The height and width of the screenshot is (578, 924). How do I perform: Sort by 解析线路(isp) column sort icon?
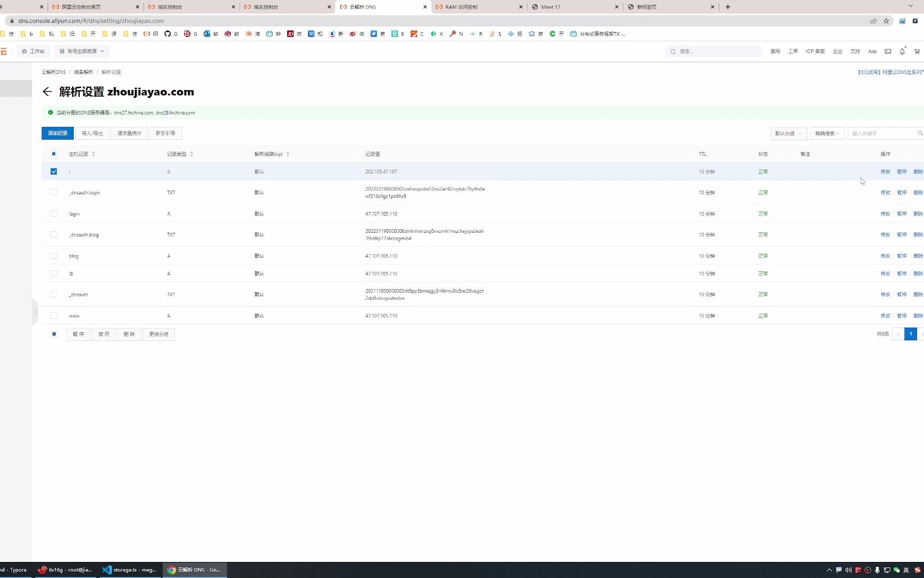[x=288, y=154]
